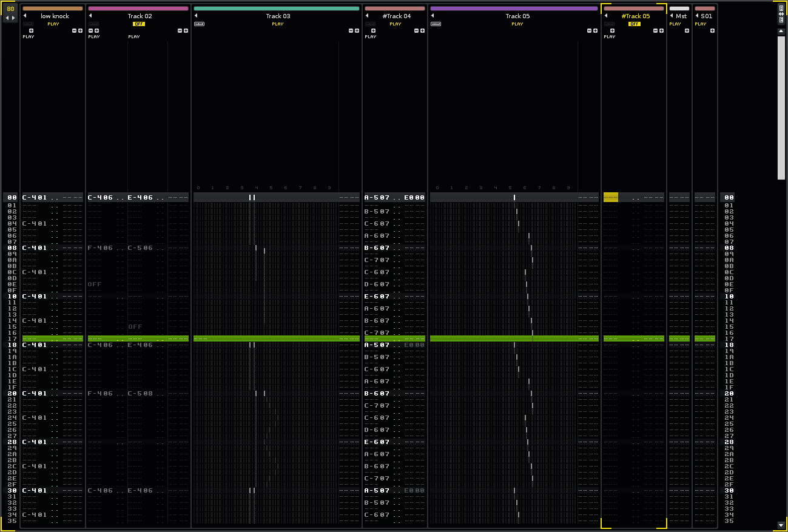Click the double-arrow icon at top right
Viewport: 788px width, 532px height.
coord(781,14)
